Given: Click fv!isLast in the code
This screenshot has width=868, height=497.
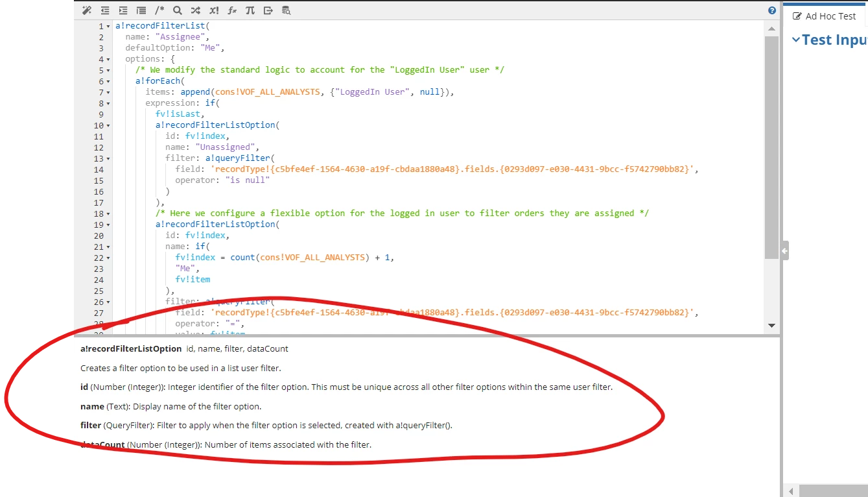Looking at the screenshot, I should coord(178,115).
